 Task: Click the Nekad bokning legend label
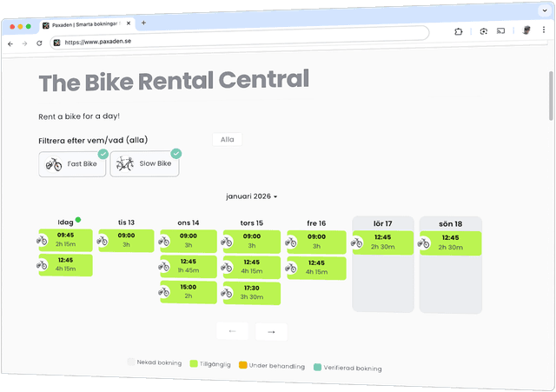point(159,362)
